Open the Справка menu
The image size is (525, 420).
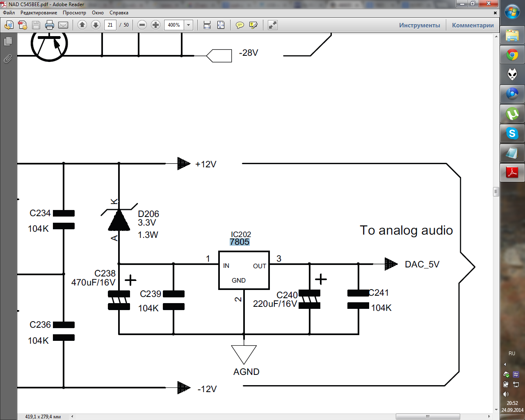tap(119, 13)
